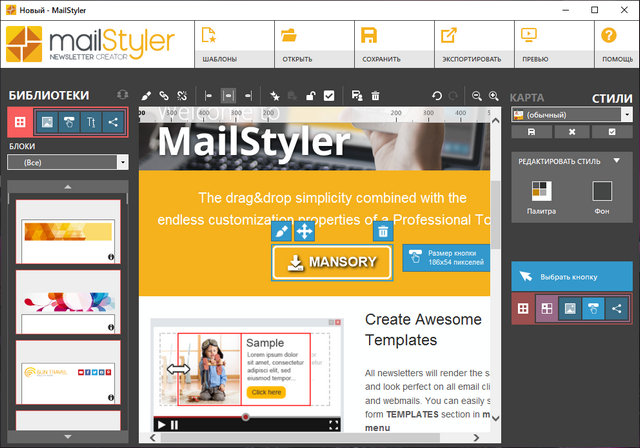The height and width of the screenshot is (448, 640).
Task: Show info for Sun Travel block
Action: pos(111,397)
